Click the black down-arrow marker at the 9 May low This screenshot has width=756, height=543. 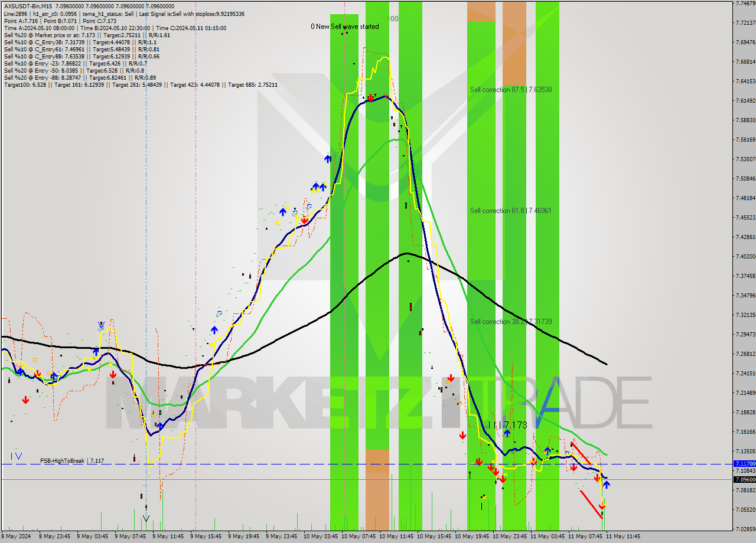coord(146,518)
